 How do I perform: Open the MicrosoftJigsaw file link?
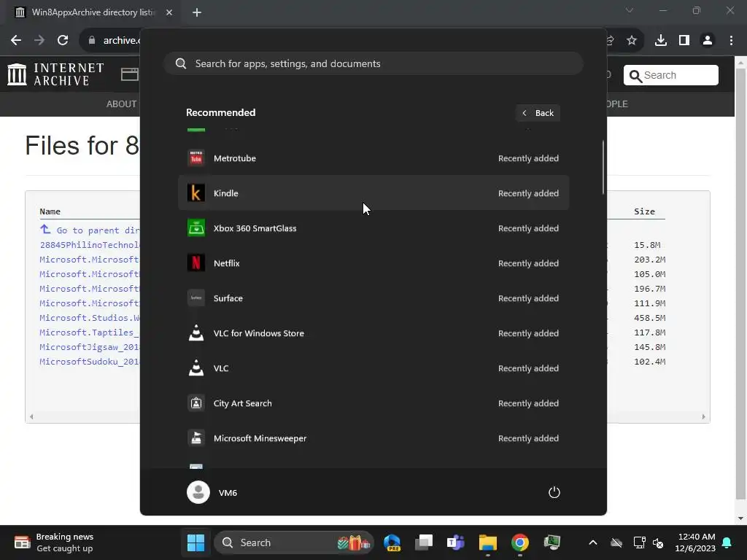[90, 346]
